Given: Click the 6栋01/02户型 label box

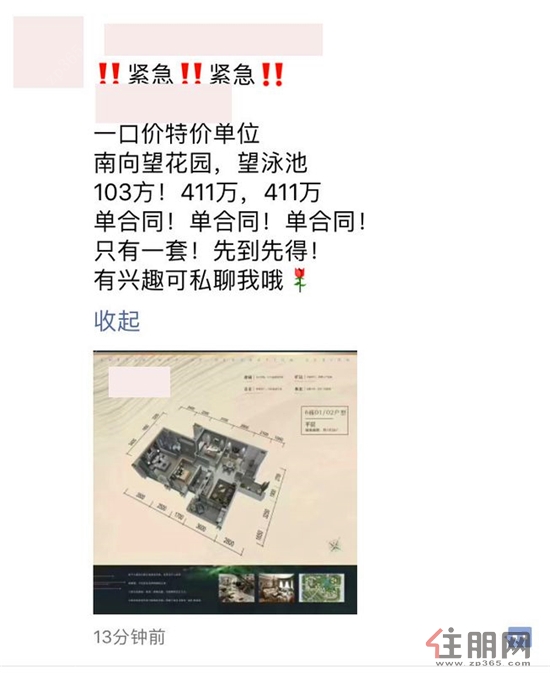Looking at the screenshot, I should (x=325, y=421).
